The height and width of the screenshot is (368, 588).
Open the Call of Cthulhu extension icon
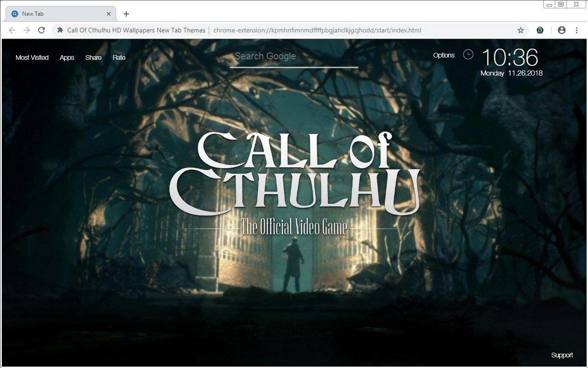click(540, 30)
